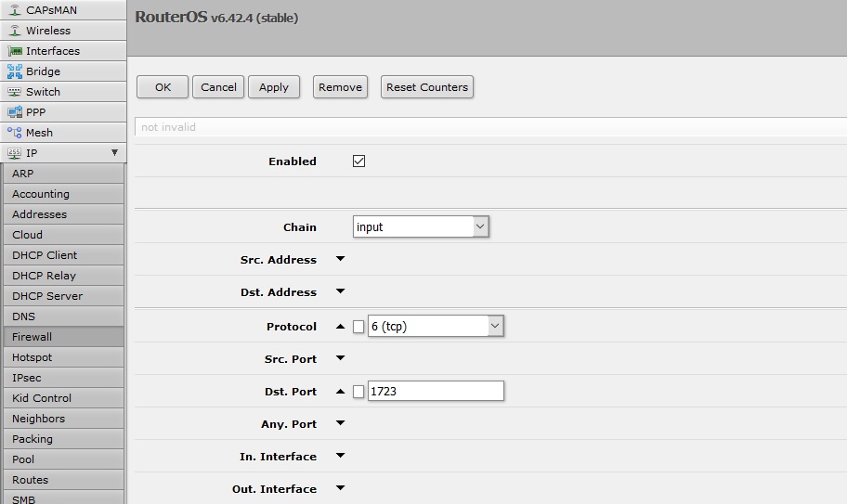
Task: Uncheck the Enabled checkbox
Action: [x=359, y=162]
